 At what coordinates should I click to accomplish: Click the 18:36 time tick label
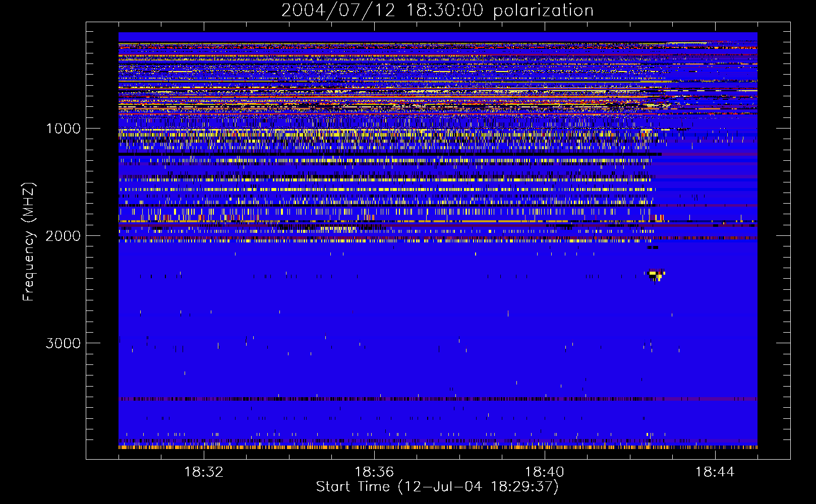374,472
